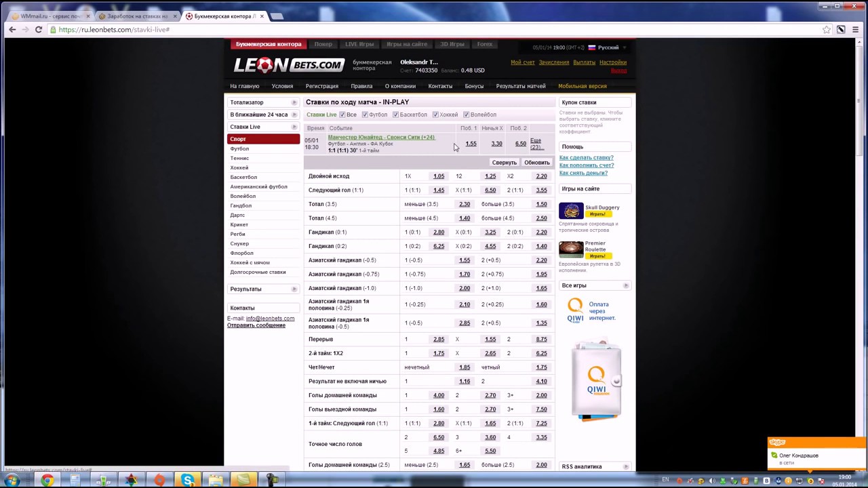Screen dimensions: 868x488
Task: Open Результаты матчей menu item
Action: point(521,86)
